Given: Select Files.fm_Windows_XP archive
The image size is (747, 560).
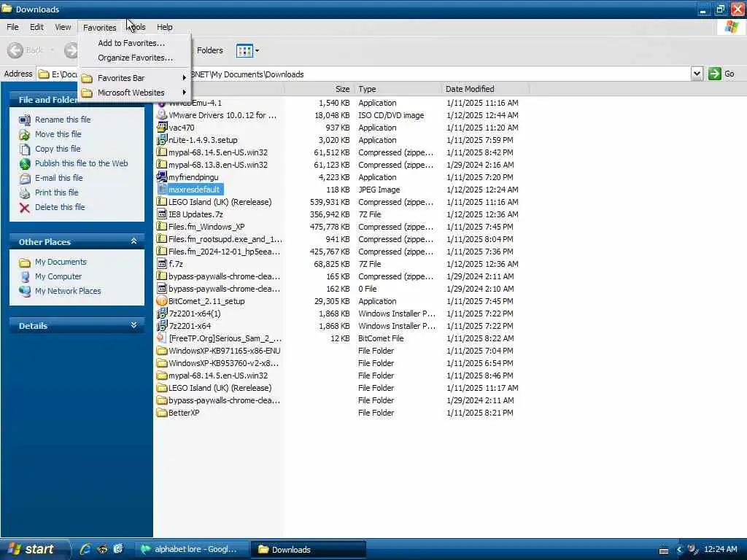Looking at the screenshot, I should (x=206, y=227).
